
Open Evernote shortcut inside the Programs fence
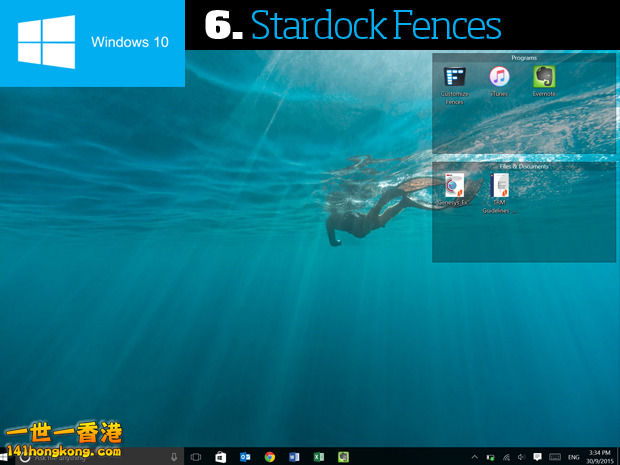tap(544, 78)
